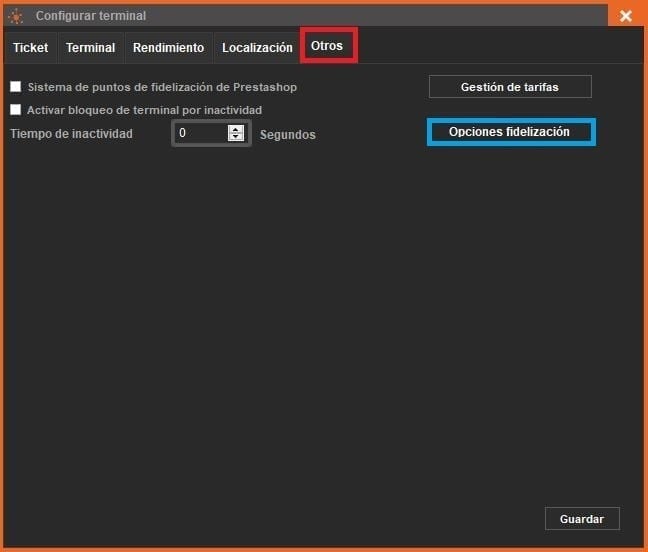648x552 pixels.
Task: Toggle terminal lock on inactivity checkbox
Action: pos(15,110)
